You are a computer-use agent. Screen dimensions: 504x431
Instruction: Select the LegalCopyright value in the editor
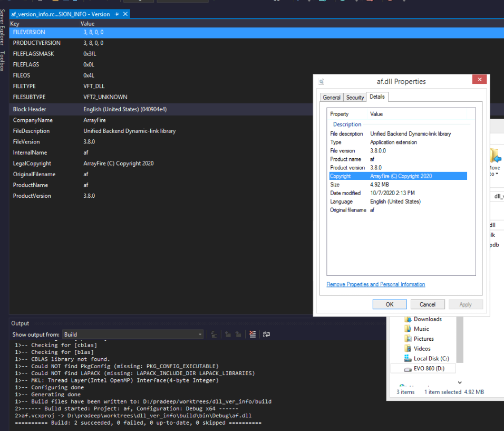point(118,164)
